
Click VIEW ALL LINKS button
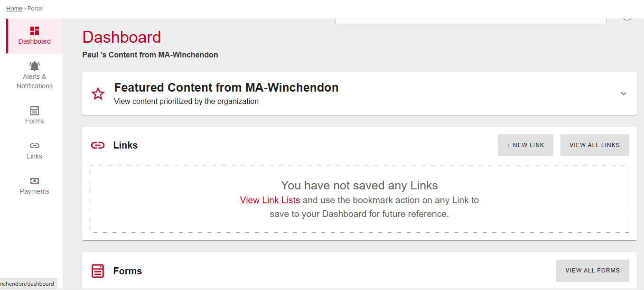point(595,145)
